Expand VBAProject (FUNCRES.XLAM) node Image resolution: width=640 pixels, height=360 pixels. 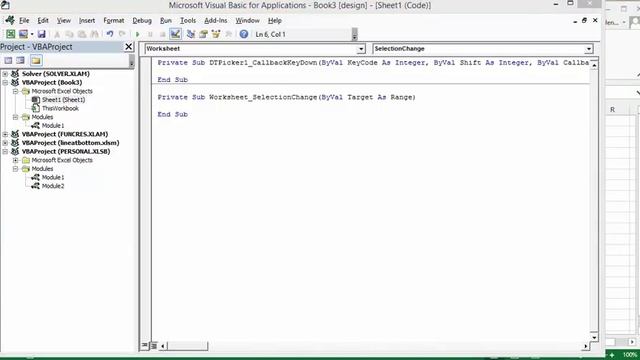pos(5,134)
